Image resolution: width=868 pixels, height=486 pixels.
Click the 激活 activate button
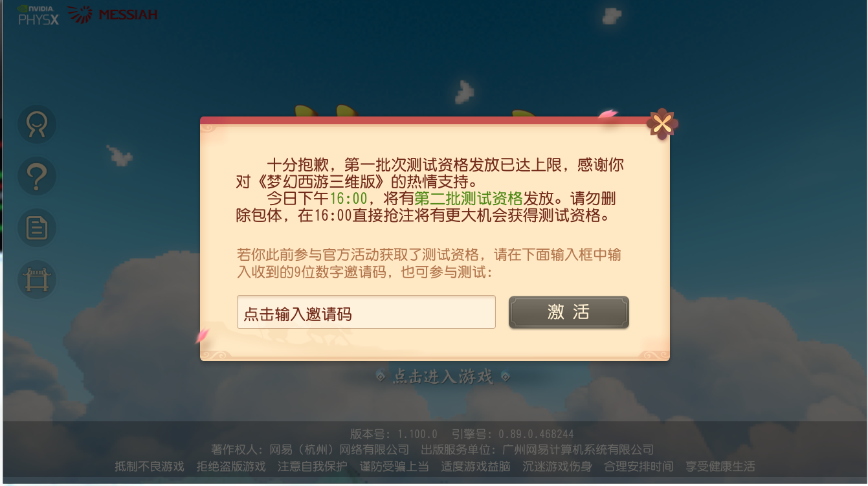568,312
